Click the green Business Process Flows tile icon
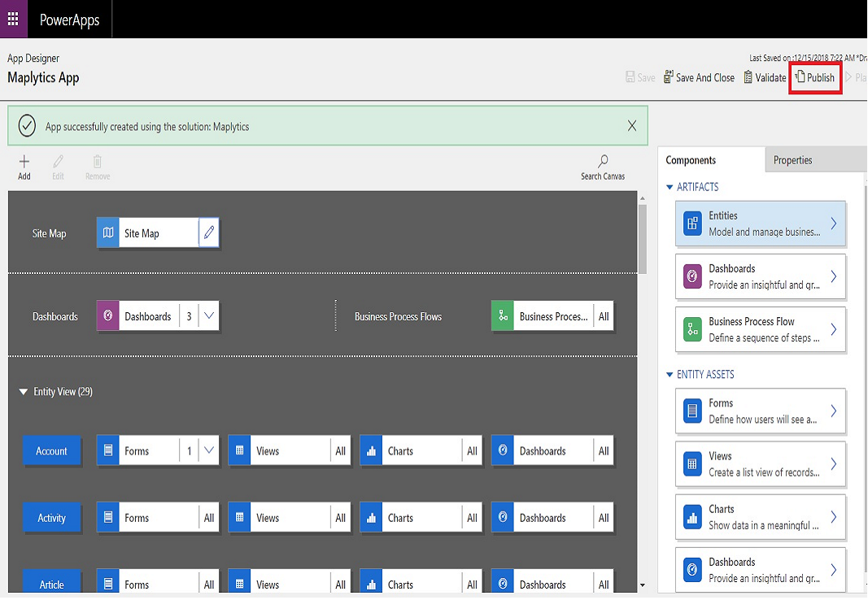This screenshot has width=868, height=600. point(503,315)
